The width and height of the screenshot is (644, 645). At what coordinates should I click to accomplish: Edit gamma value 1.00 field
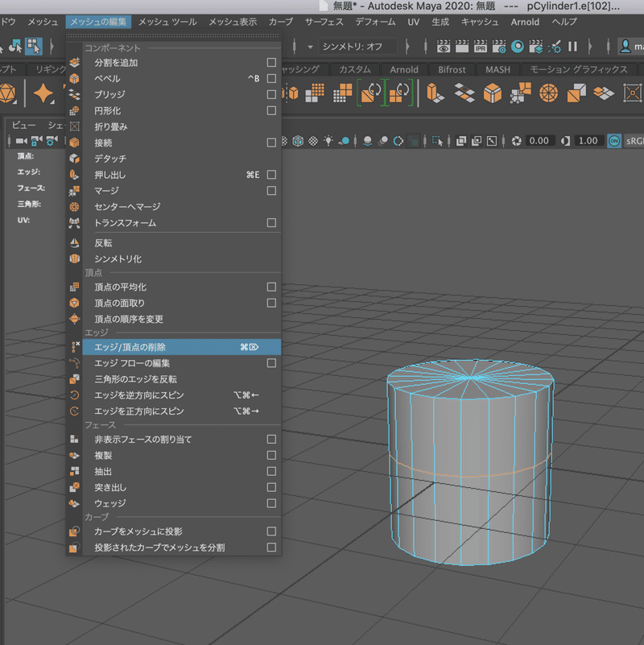[588, 141]
